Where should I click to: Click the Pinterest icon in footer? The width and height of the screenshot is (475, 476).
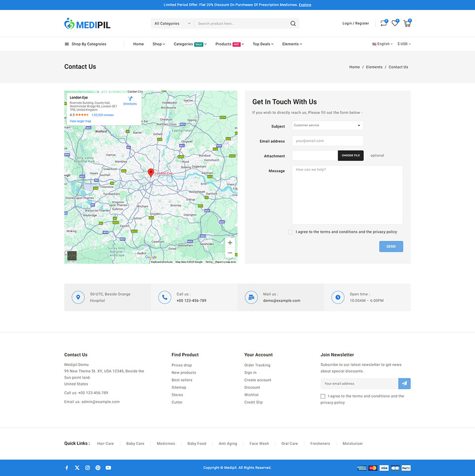coord(98,468)
